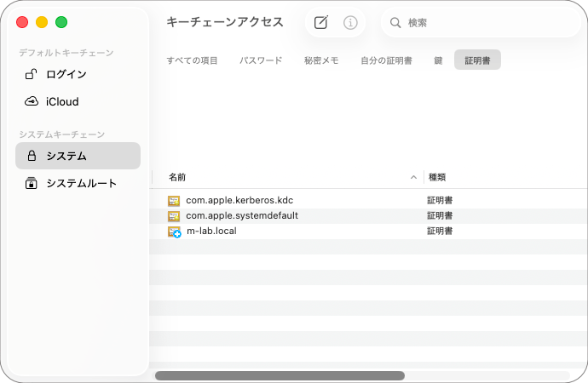This screenshot has height=383, width=588.
Task: Click the m-lab.local certificate icon
Action: (174, 232)
